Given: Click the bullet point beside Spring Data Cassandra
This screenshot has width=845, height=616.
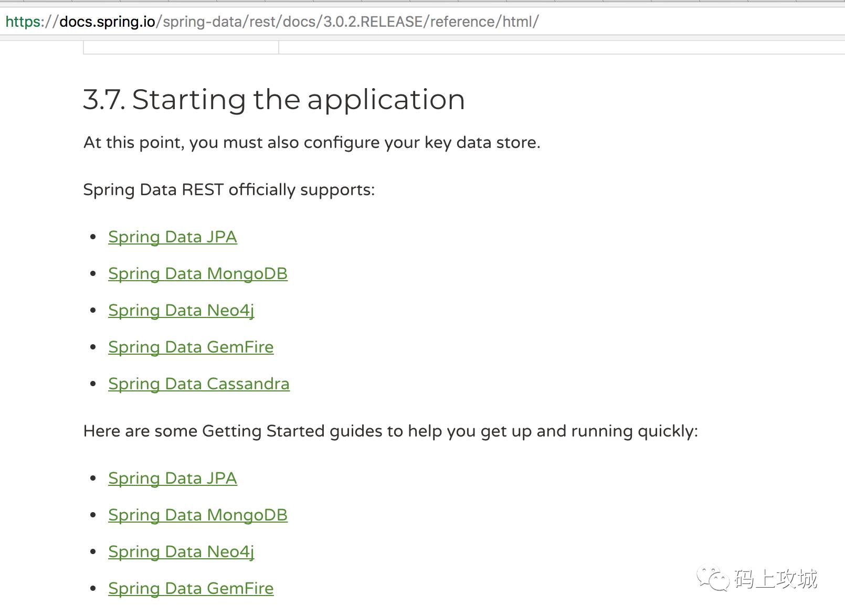Looking at the screenshot, I should point(93,384).
